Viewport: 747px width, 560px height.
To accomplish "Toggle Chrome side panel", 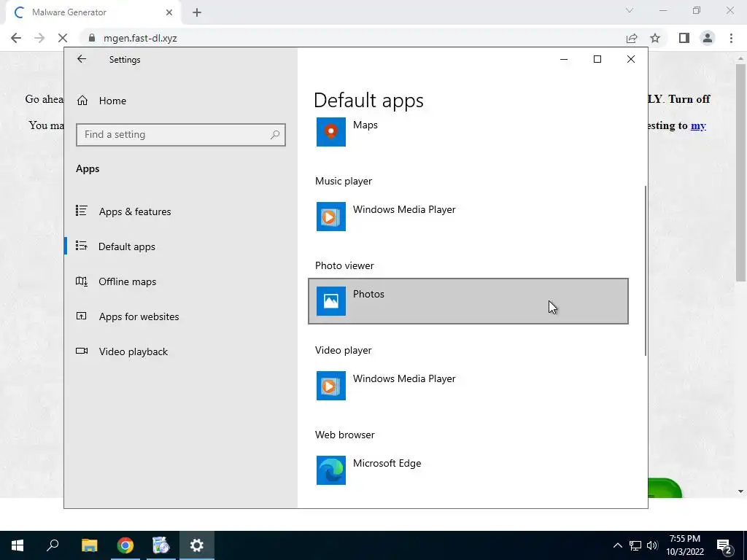I will (x=684, y=38).
